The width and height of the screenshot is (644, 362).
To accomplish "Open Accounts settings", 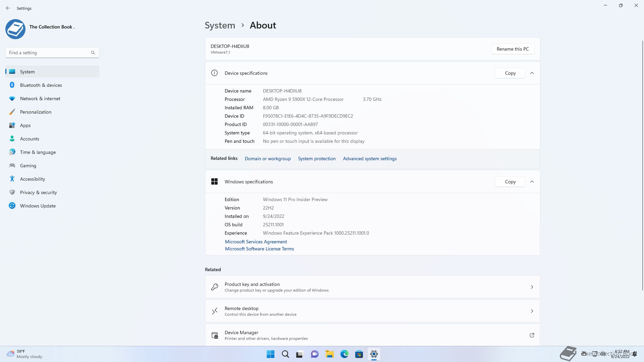I will [x=52, y=139].
